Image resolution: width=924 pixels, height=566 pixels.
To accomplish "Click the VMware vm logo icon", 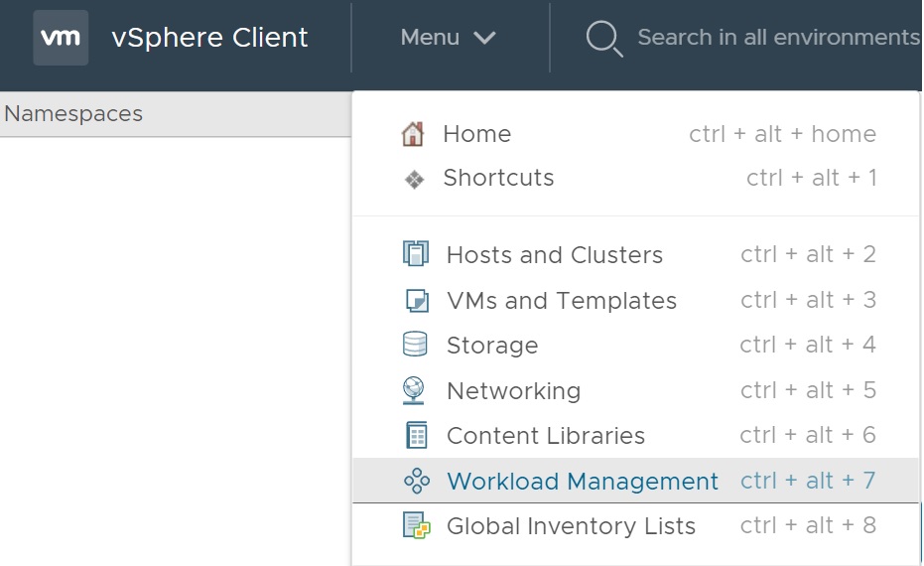I will (x=61, y=38).
